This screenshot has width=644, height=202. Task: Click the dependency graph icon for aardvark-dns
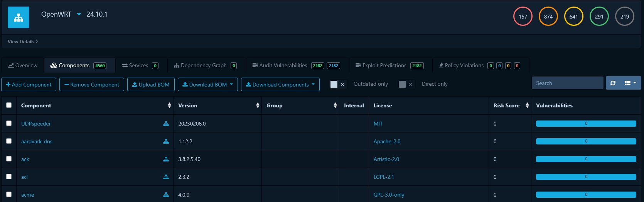[166, 141]
